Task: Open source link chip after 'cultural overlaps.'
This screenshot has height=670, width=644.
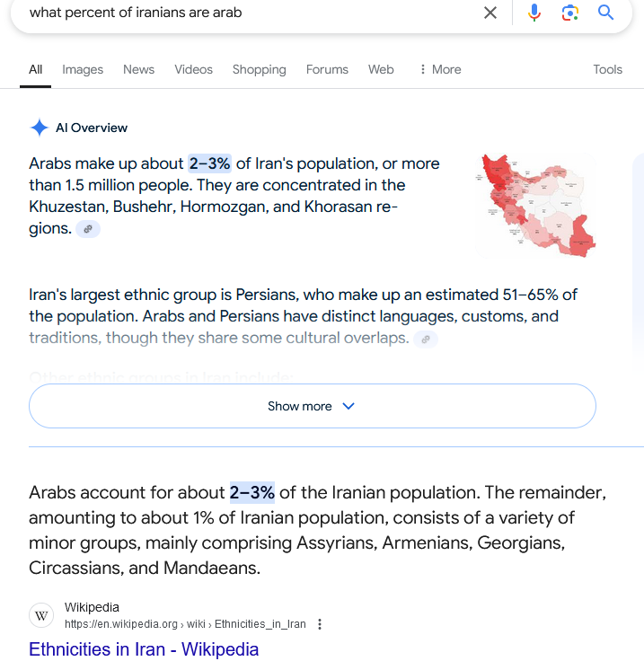Action: point(426,339)
